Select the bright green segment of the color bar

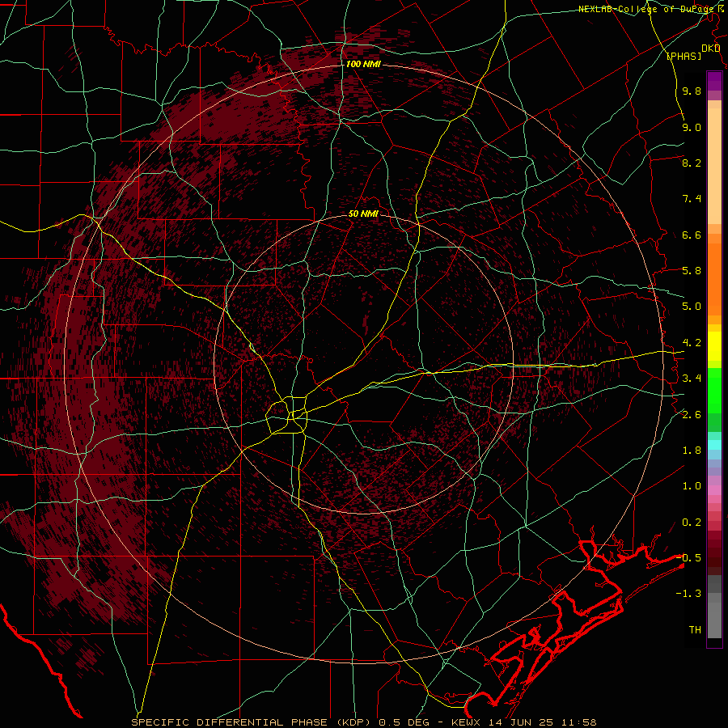pos(714,390)
